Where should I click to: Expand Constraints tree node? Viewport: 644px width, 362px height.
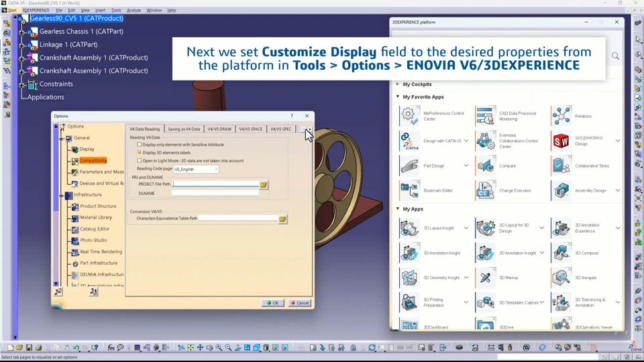pos(21,84)
